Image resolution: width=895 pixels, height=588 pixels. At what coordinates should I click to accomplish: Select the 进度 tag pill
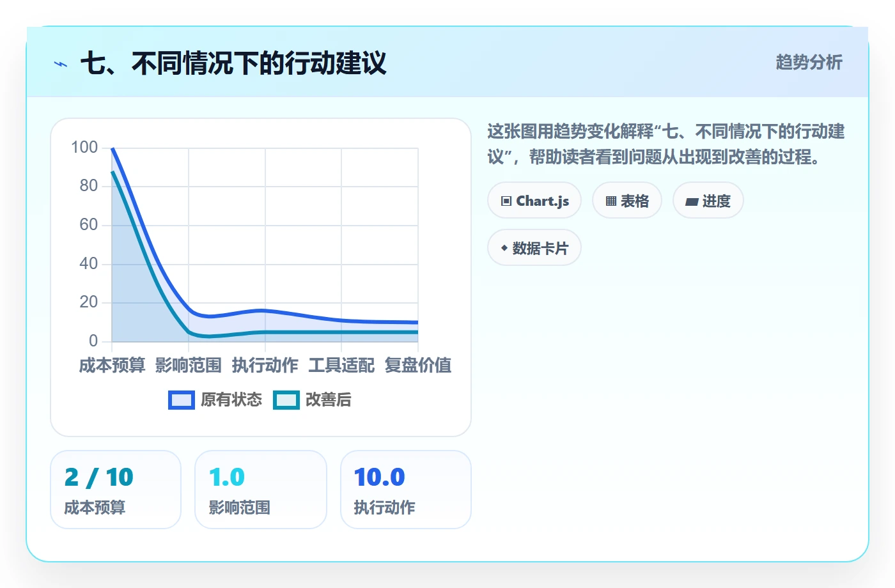click(x=708, y=201)
